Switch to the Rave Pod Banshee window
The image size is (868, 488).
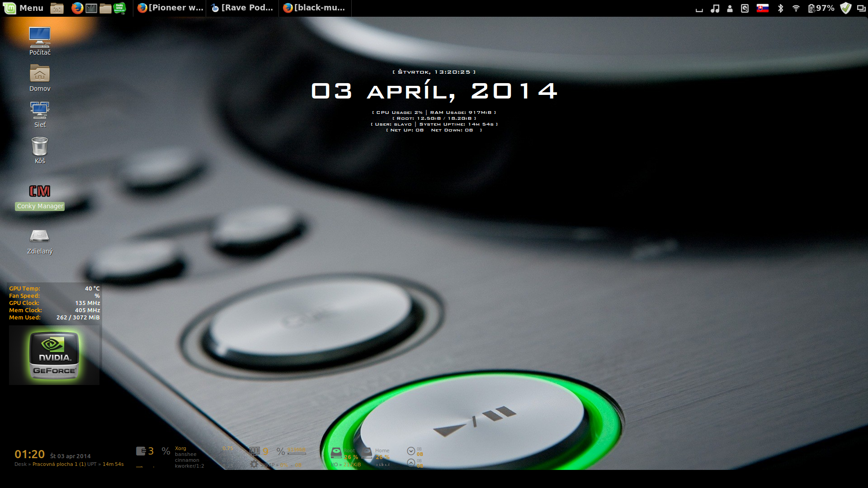click(242, 8)
